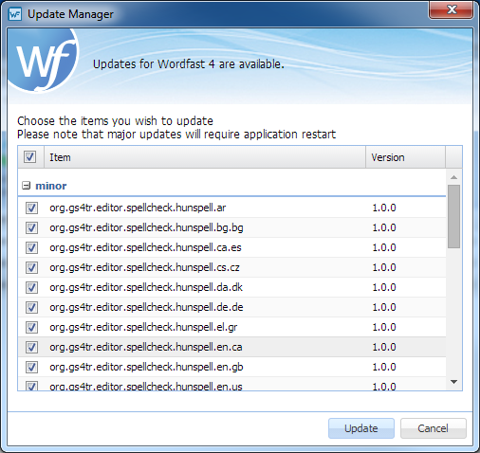Uncheck the hunspell.en.gb checkbox
Screen dimensions: 480x453
pyautogui.click(x=32, y=367)
